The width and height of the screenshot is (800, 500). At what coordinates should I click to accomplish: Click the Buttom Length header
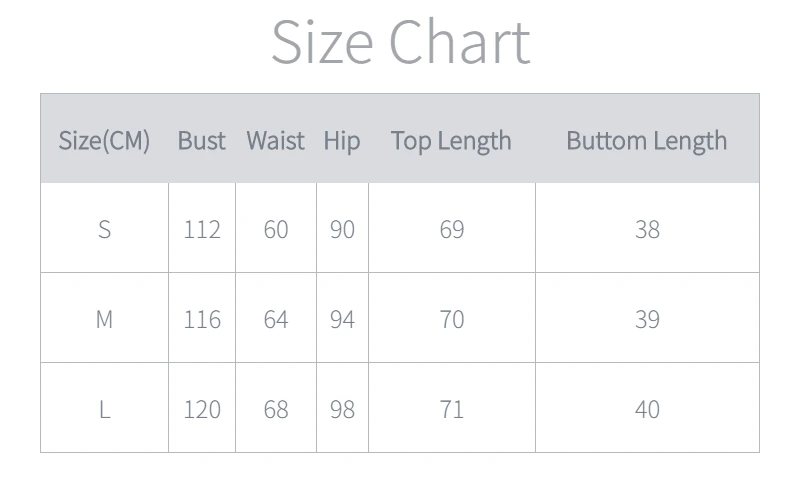click(x=646, y=141)
